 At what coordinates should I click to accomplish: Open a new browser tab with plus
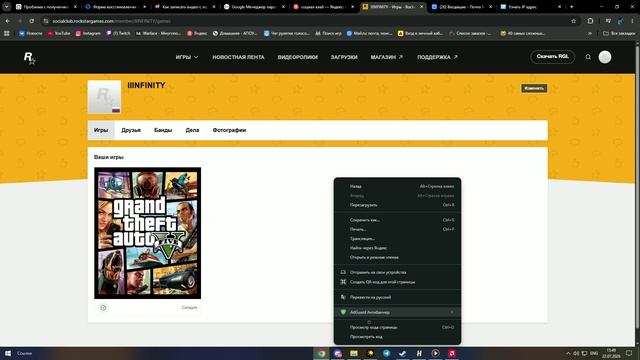click(571, 7)
